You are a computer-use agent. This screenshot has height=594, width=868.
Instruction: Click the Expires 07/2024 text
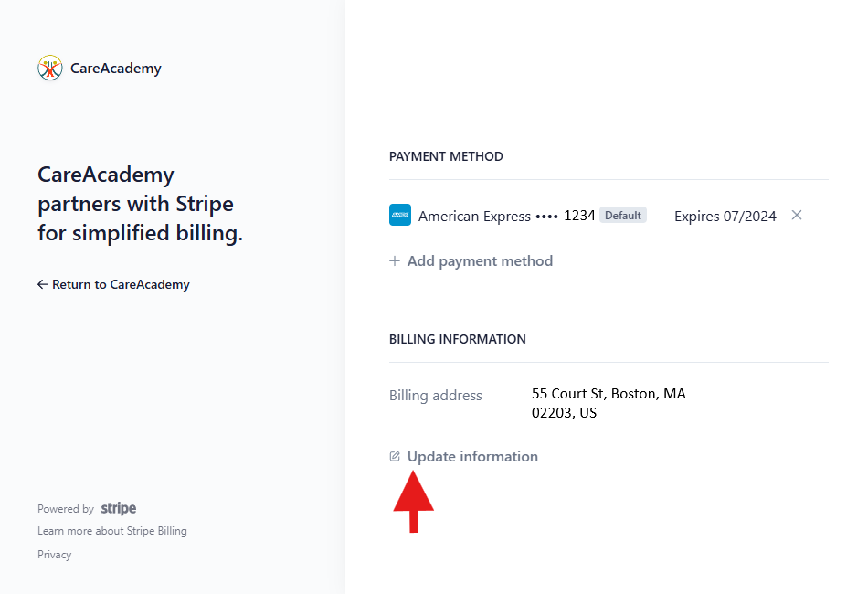coord(725,216)
